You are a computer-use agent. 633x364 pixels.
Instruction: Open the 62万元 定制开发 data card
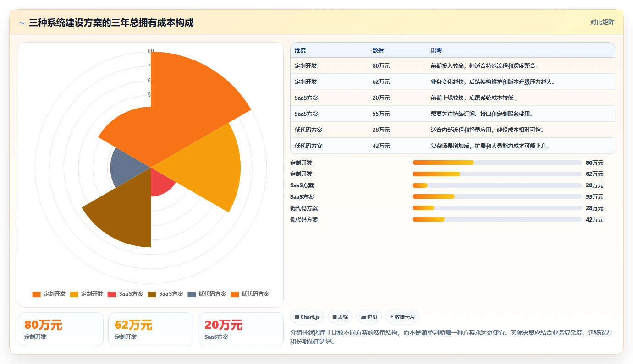pos(151,329)
